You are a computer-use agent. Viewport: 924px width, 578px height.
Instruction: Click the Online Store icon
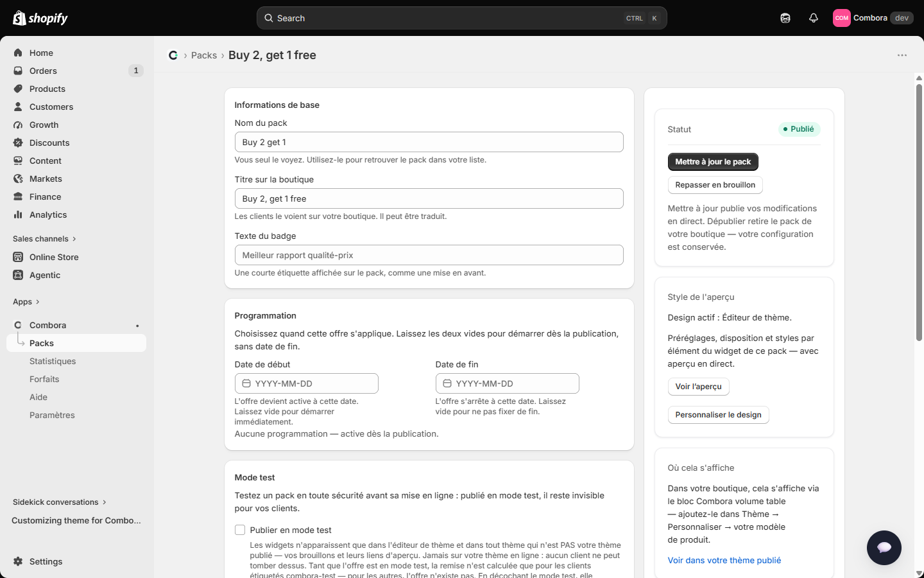click(18, 257)
